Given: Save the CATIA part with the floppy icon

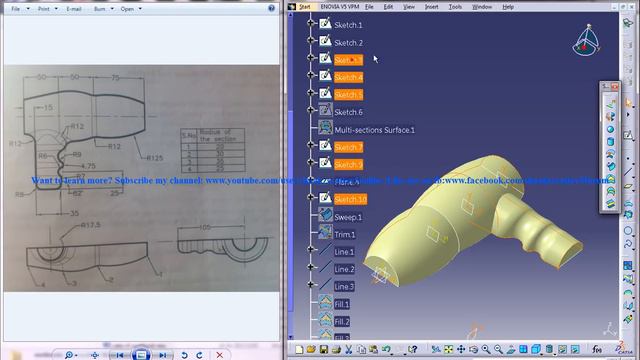Looking at the screenshot, I should [324, 349].
